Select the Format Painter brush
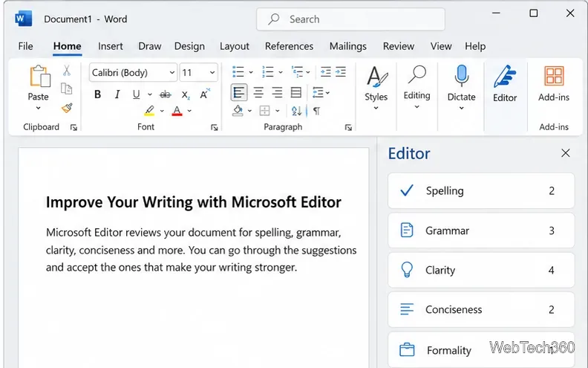The height and width of the screenshot is (368, 588). [67, 108]
